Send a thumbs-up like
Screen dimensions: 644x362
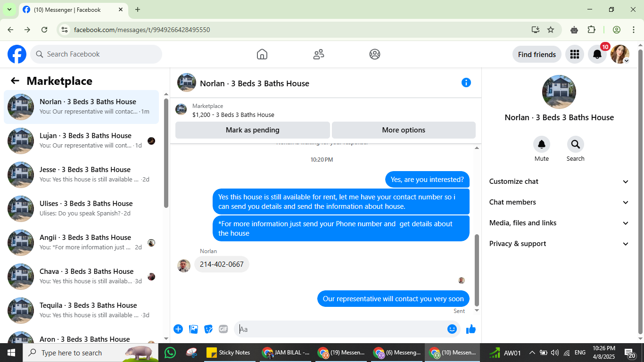pyautogui.click(x=471, y=329)
